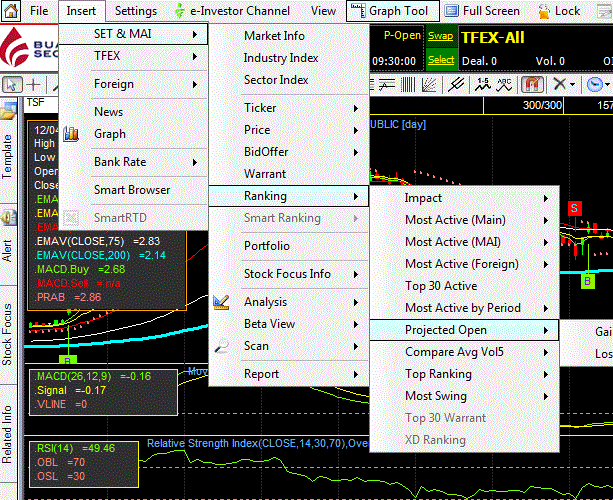This screenshot has width=613, height=500.
Task: Click the home icon in menu bar
Action: click(11, 11)
